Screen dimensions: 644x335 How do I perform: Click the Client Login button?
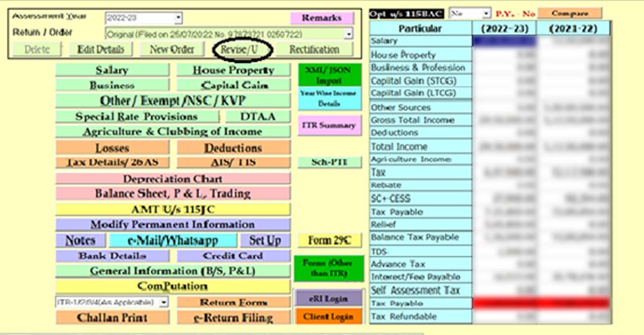[328, 316]
